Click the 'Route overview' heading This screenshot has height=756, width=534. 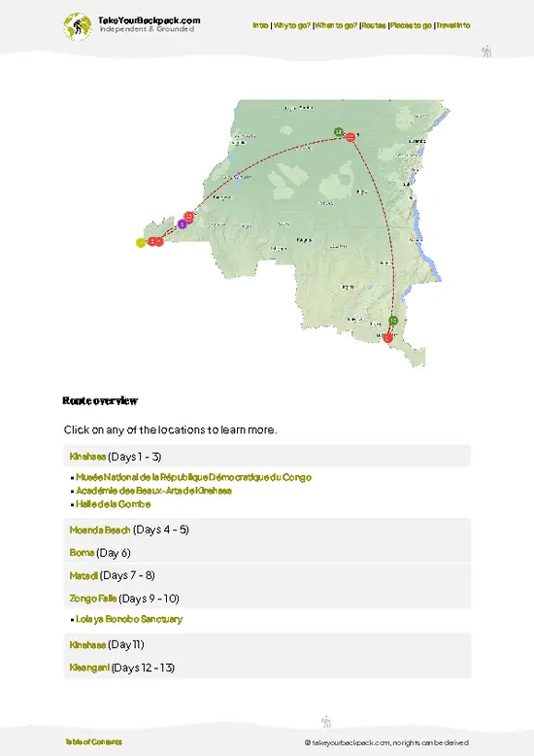(100, 400)
